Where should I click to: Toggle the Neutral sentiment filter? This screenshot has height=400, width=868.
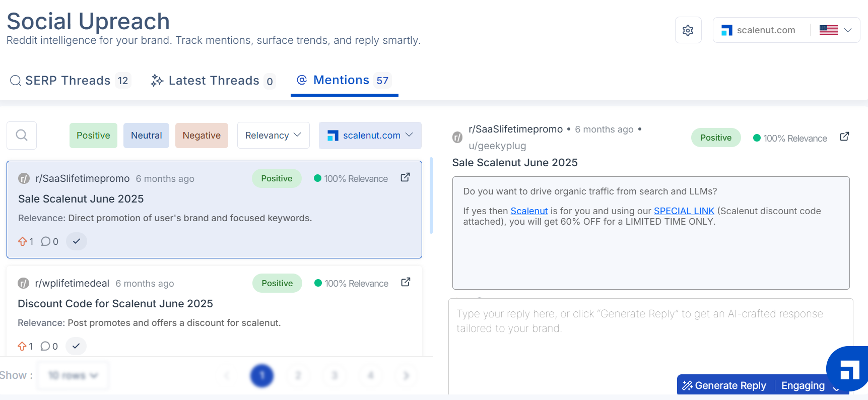point(146,136)
